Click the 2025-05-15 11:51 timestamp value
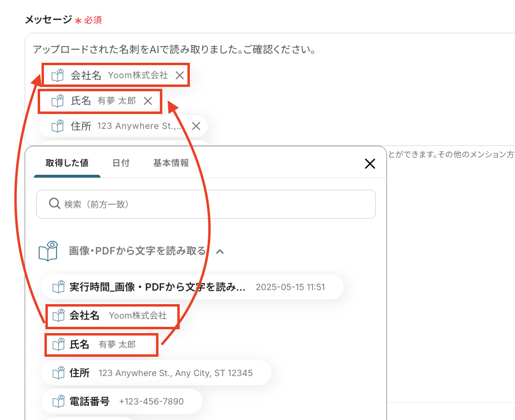515x420 pixels. tap(290, 287)
